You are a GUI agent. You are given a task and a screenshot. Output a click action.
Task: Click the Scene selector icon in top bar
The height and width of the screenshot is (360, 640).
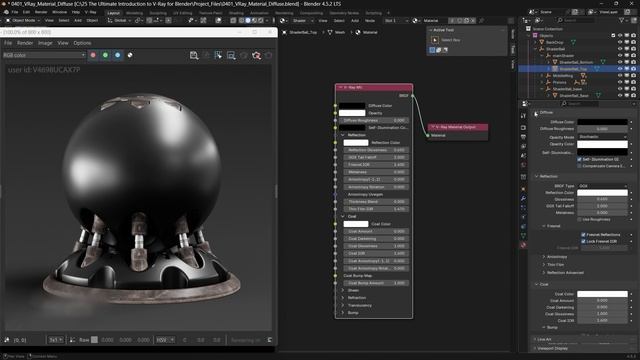click(532, 12)
